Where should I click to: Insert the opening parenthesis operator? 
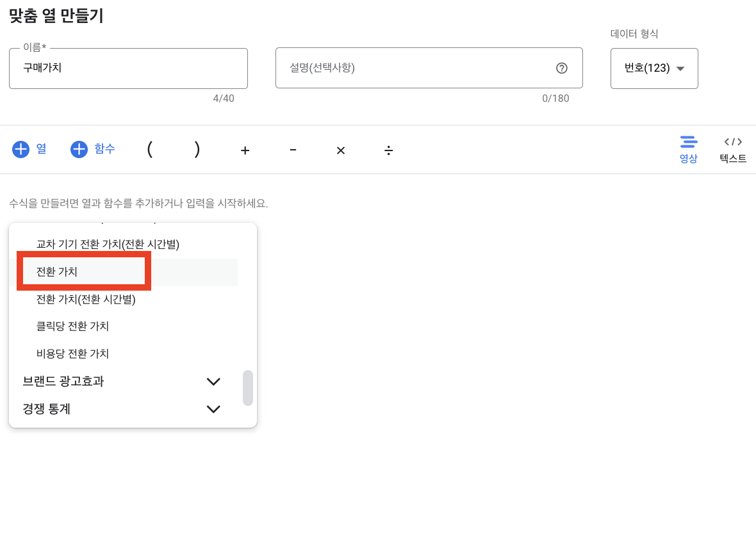click(x=150, y=150)
